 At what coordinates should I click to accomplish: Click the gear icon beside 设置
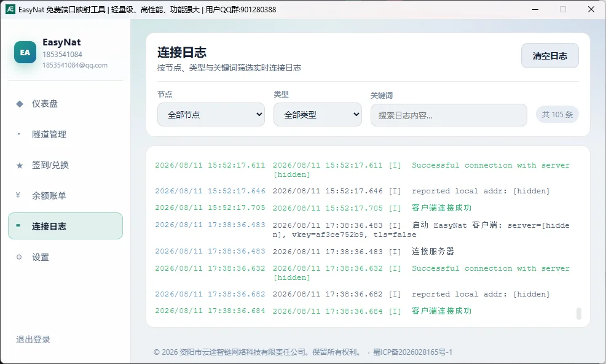coord(19,257)
